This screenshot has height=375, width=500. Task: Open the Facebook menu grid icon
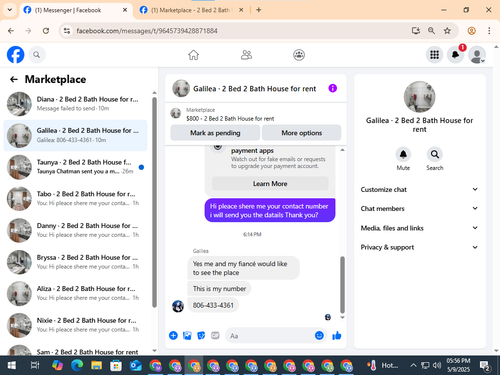434,55
